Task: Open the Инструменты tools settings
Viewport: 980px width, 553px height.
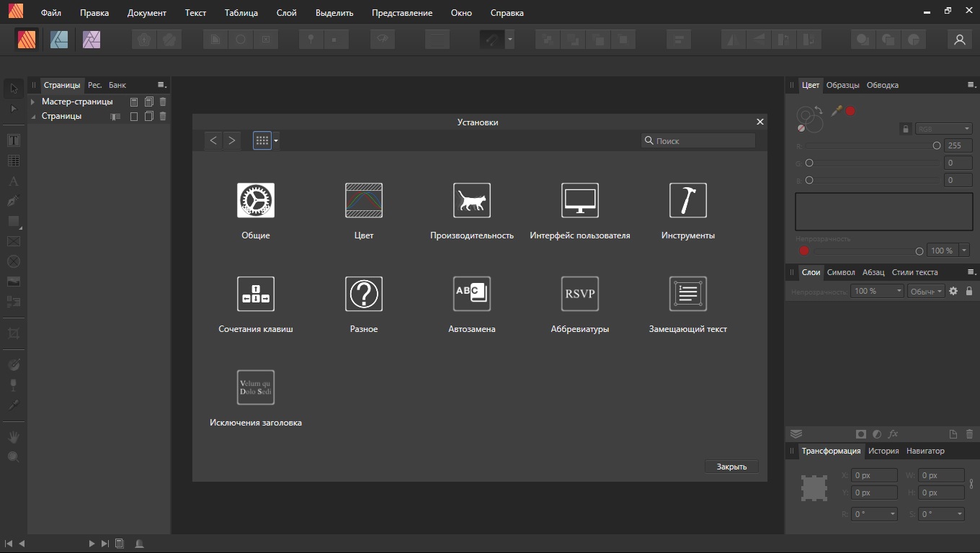Action: [x=688, y=200]
